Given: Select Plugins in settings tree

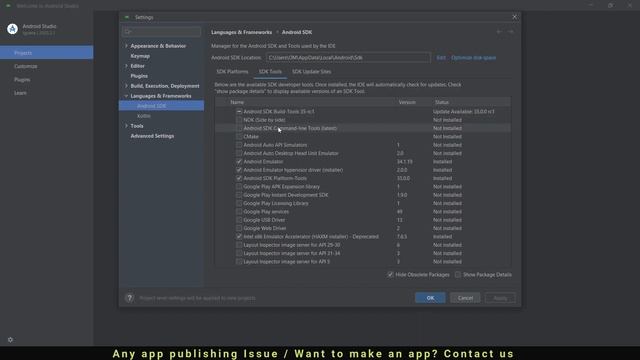Looking at the screenshot, I should [x=139, y=76].
